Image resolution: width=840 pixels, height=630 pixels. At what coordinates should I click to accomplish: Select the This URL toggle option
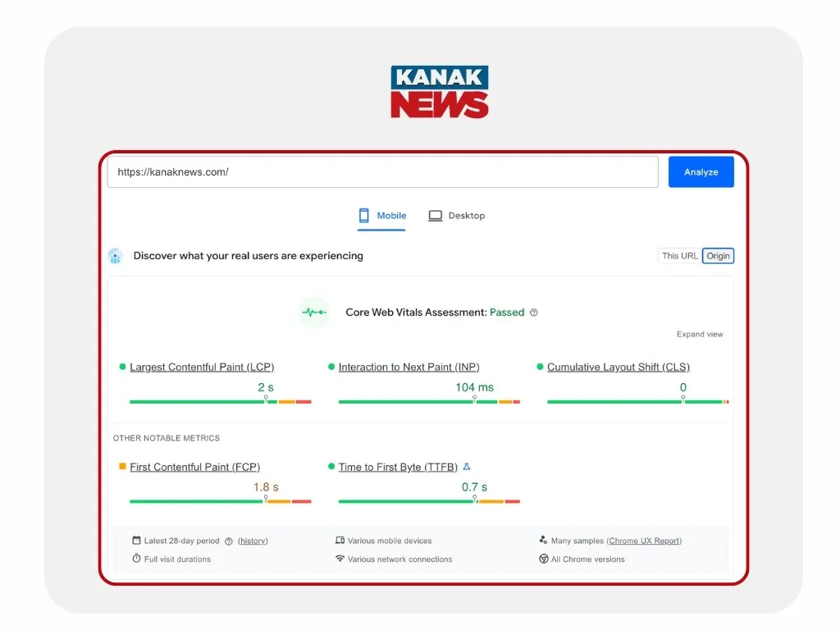coord(679,256)
